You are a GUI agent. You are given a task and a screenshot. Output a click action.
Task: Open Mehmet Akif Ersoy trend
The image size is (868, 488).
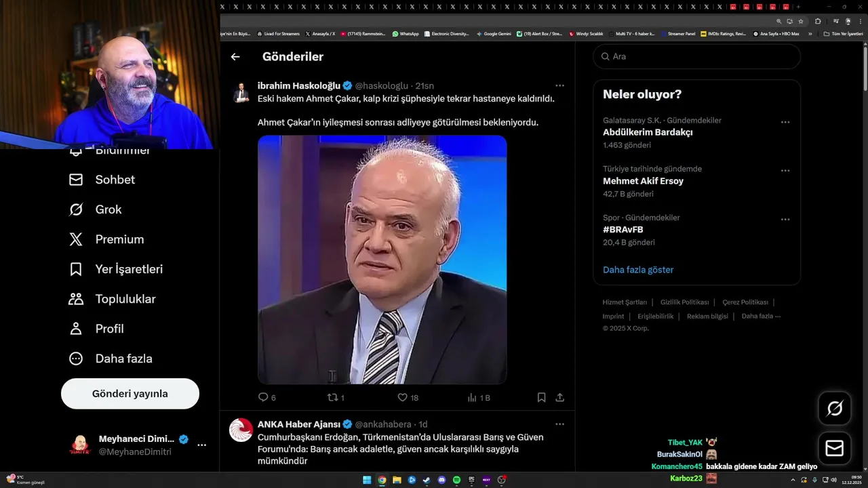point(643,181)
